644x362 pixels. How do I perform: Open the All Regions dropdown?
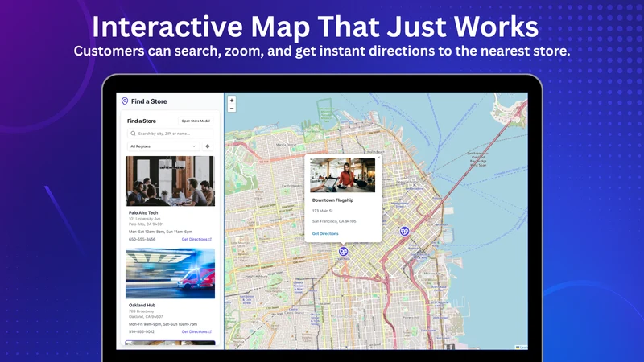coord(163,146)
